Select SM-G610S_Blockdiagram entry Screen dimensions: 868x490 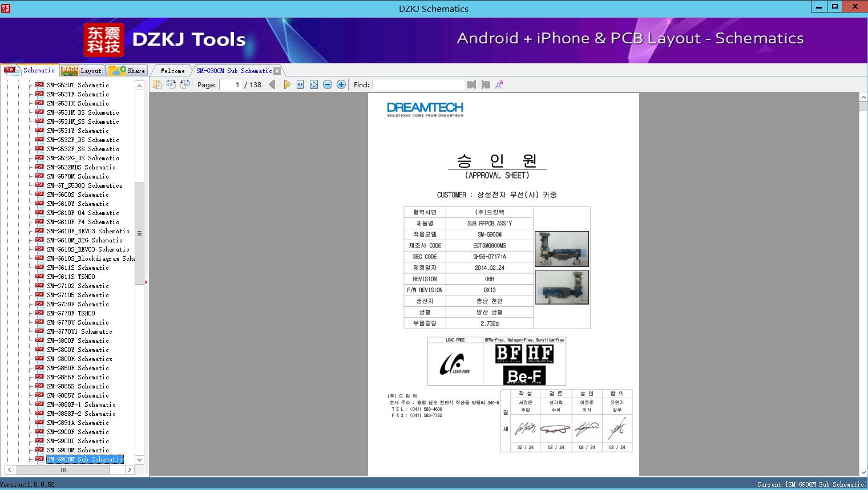pyautogui.click(x=91, y=258)
